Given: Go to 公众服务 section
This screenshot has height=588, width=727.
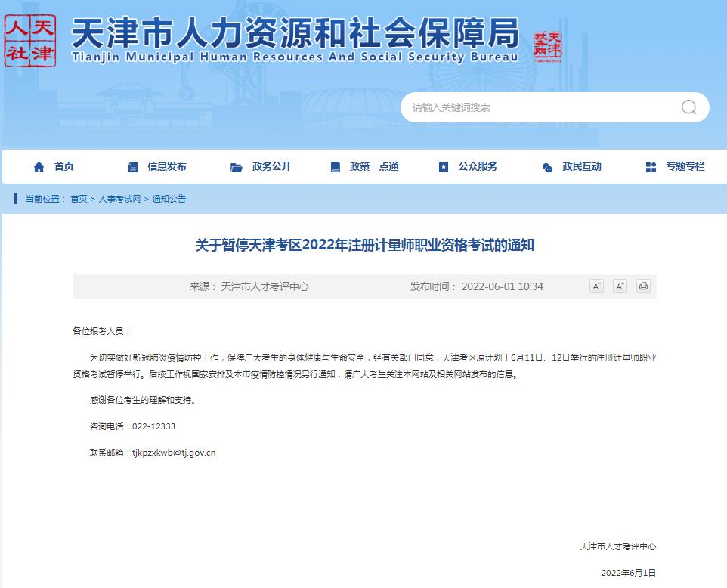Looking at the screenshot, I should [x=478, y=167].
